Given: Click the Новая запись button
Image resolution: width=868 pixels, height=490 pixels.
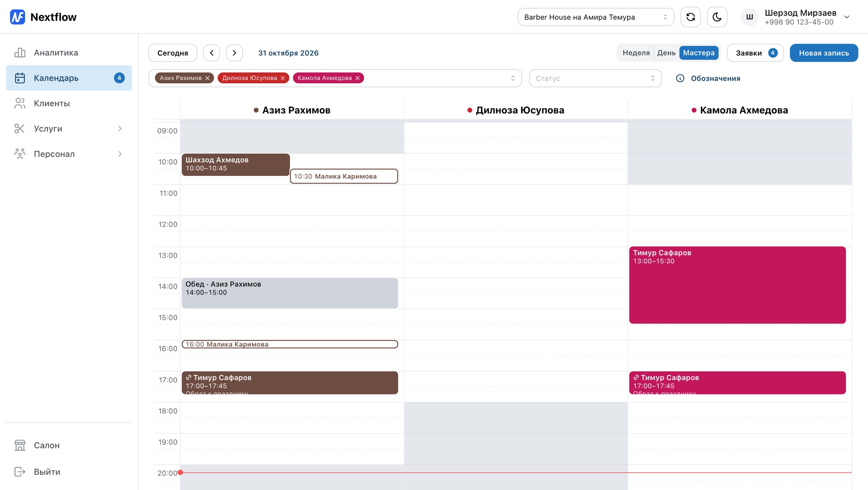Looking at the screenshot, I should pos(824,53).
